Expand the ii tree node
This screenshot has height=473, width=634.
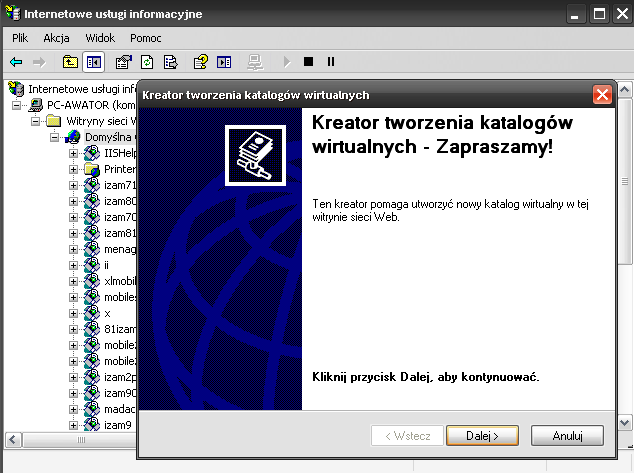tap(73, 266)
